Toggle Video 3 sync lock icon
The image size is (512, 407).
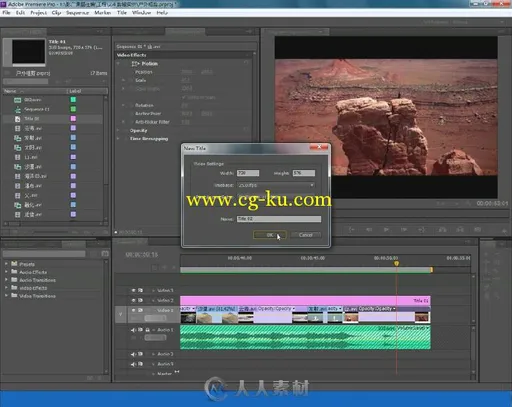point(140,291)
